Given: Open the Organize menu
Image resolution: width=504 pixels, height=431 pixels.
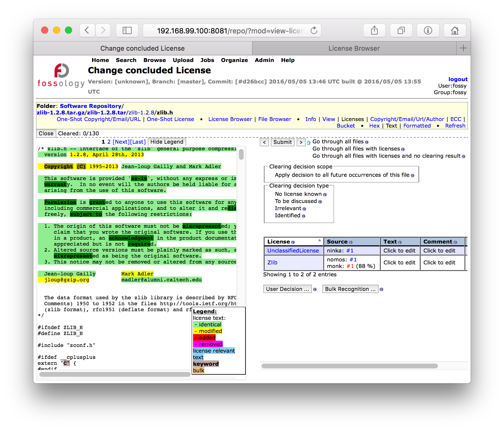Looking at the screenshot, I should point(234,60).
